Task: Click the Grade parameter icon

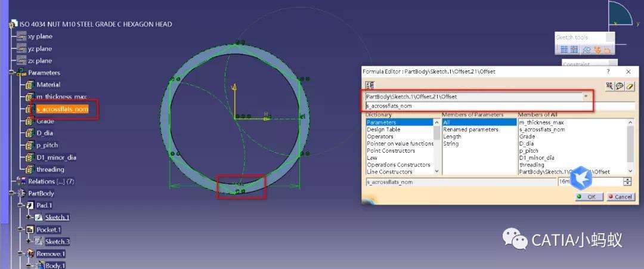Action: click(30, 121)
